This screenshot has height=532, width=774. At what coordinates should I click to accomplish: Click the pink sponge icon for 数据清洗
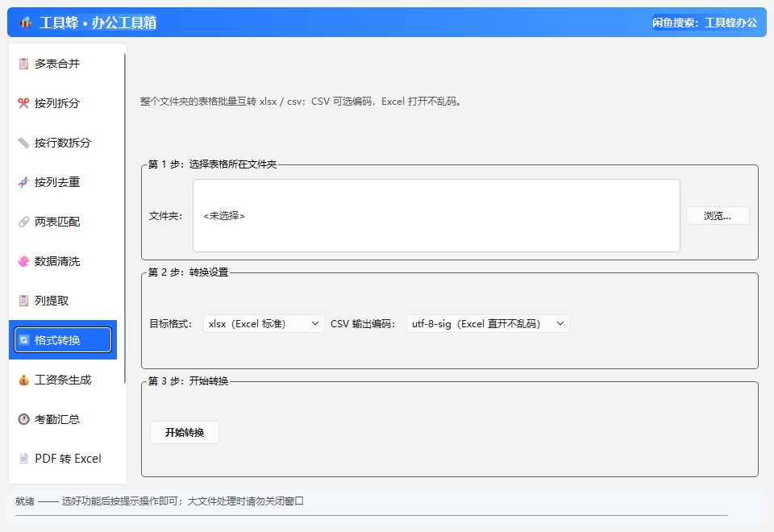23,261
